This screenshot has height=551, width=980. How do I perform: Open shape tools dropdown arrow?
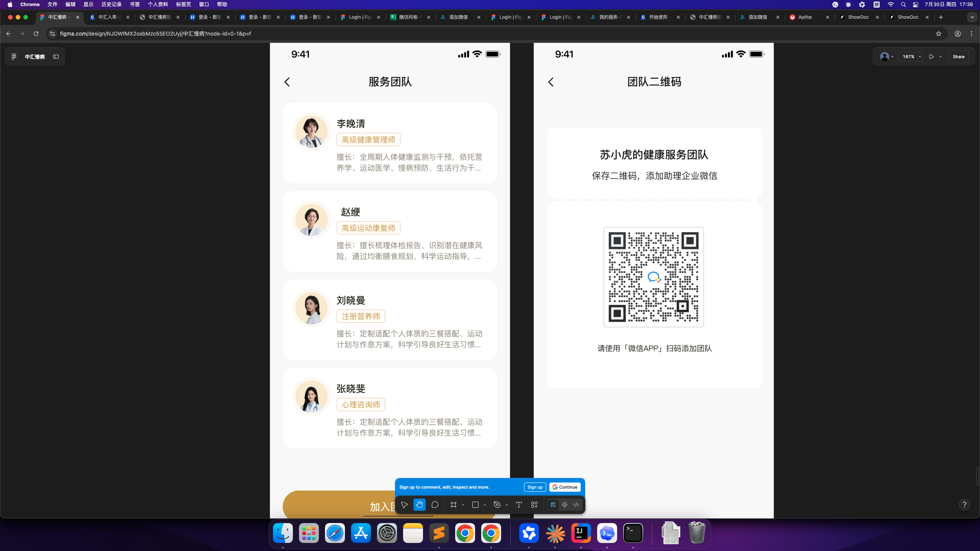tap(485, 505)
